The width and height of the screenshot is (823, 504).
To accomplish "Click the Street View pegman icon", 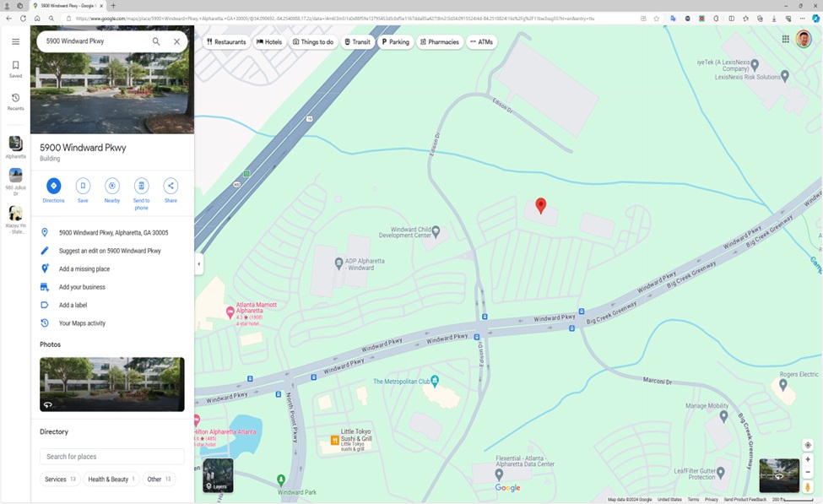I will [808, 486].
